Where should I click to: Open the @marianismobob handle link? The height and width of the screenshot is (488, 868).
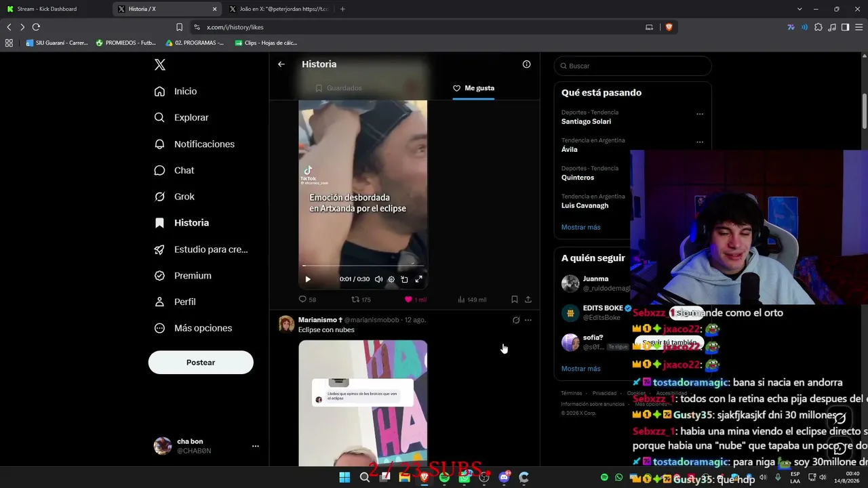(372, 320)
